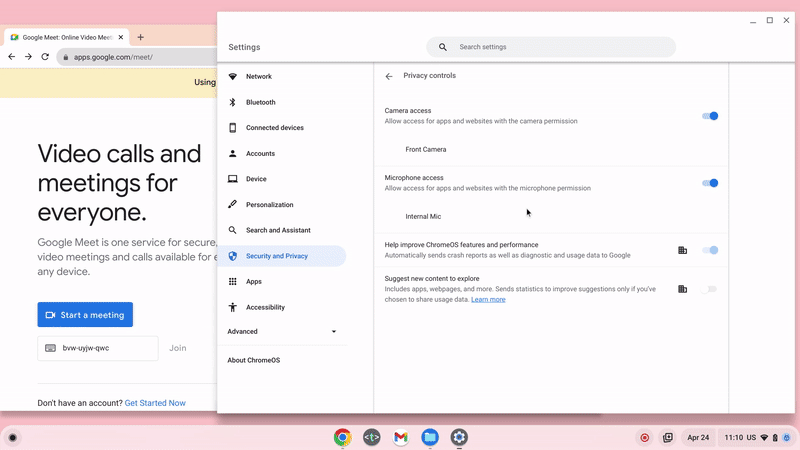
Task: Click the Bluetooth icon in sidebar
Action: [233, 102]
